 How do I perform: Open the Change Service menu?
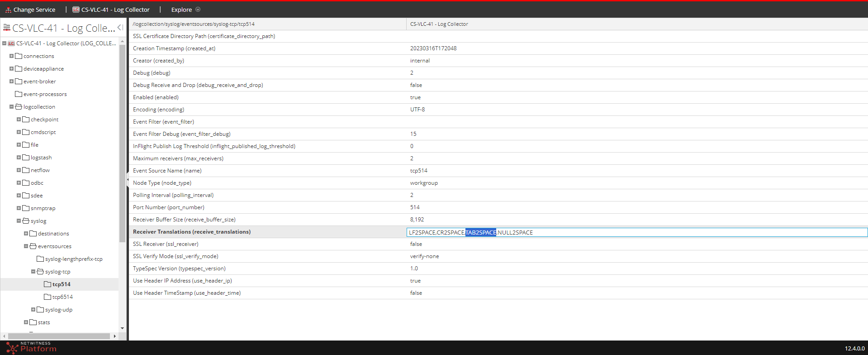coord(34,10)
